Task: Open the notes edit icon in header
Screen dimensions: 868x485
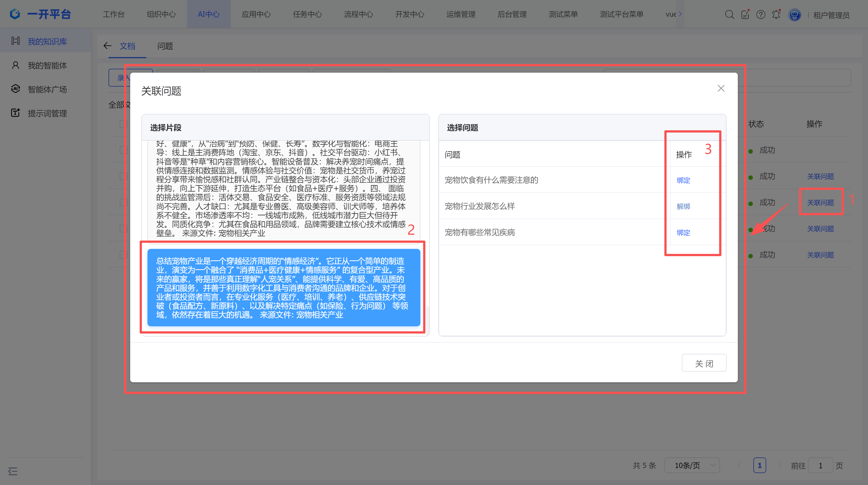Action: [x=745, y=14]
